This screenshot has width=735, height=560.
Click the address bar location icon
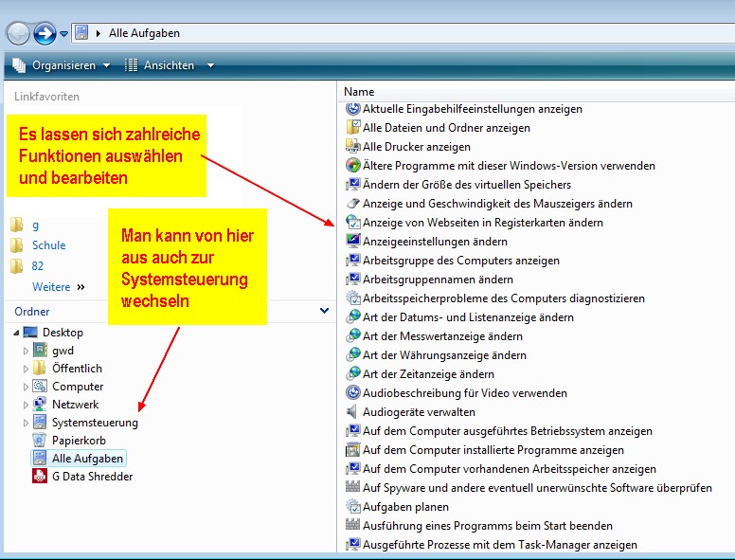click(81, 33)
